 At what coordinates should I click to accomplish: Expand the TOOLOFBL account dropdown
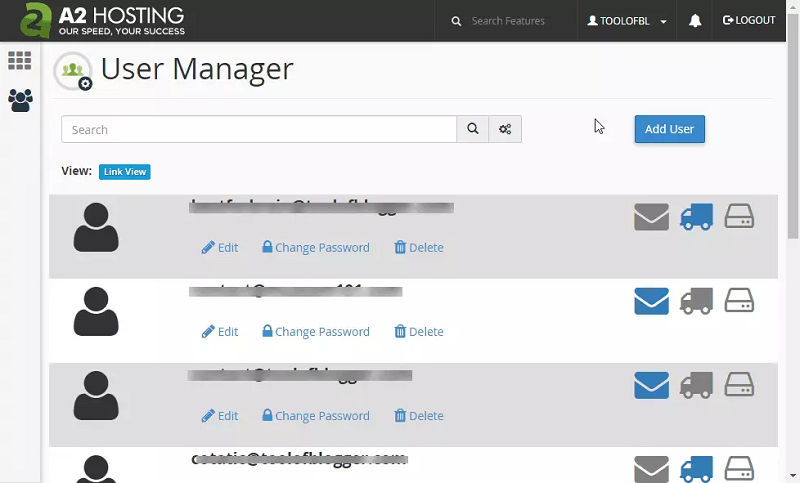(x=627, y=21)
